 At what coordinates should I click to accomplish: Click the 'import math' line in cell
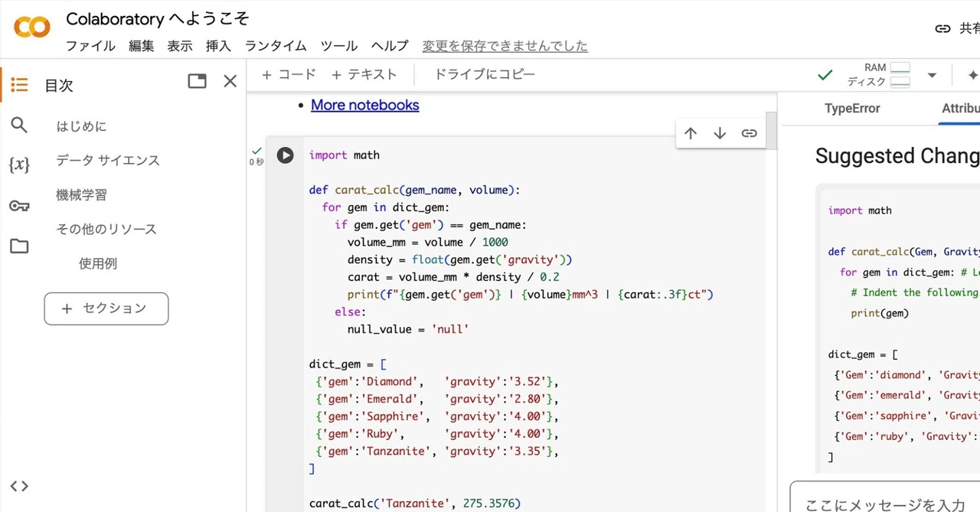(x=345, y=155)
